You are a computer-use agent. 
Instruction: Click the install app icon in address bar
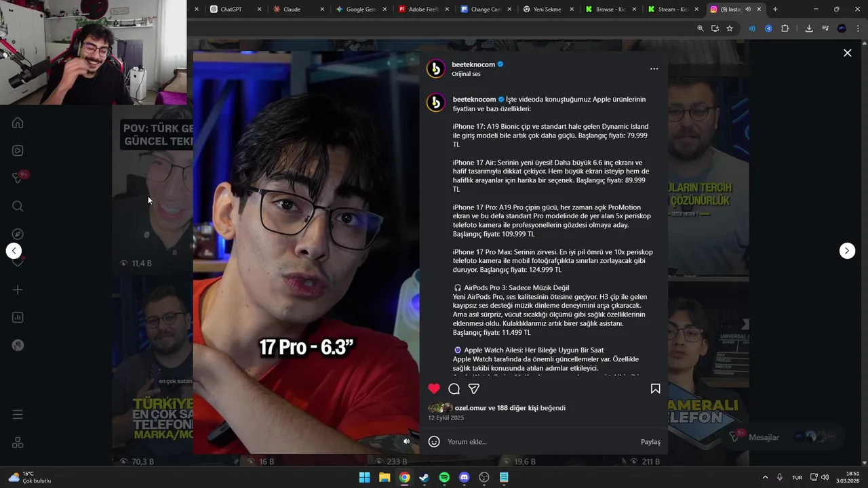tap(715, 28)
